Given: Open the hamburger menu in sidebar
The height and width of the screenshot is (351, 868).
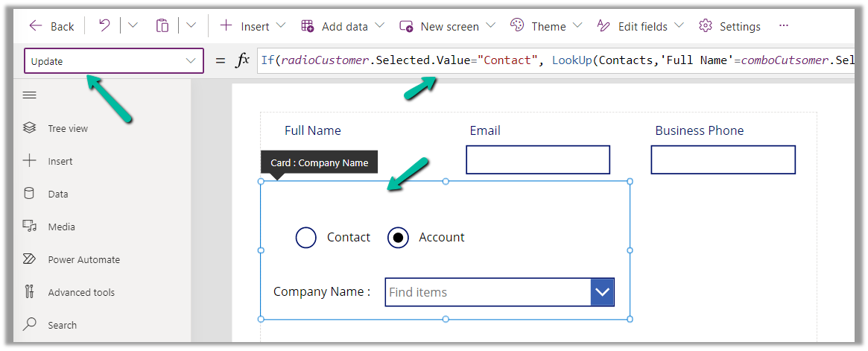Looking at the screenshot, I should point(30,95).
